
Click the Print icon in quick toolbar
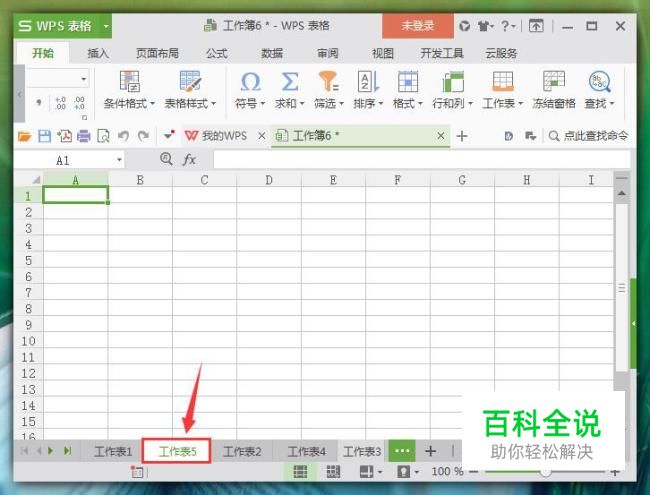tap(84, 136)
